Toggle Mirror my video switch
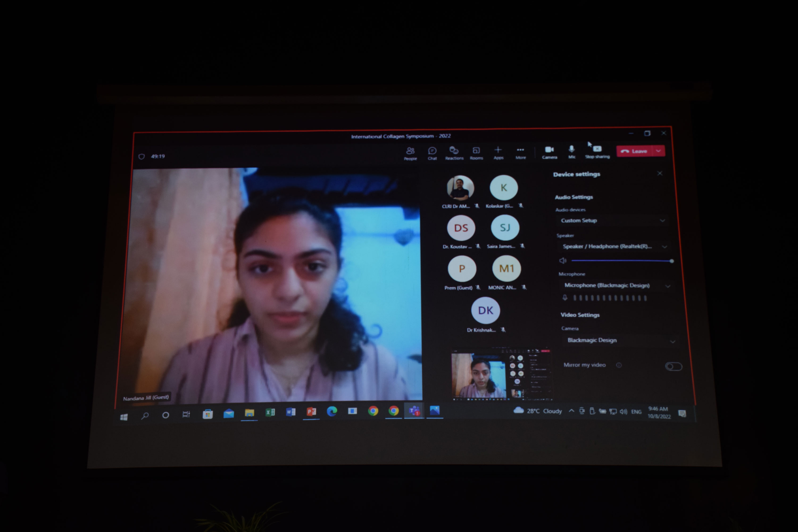 coord(673,367)
